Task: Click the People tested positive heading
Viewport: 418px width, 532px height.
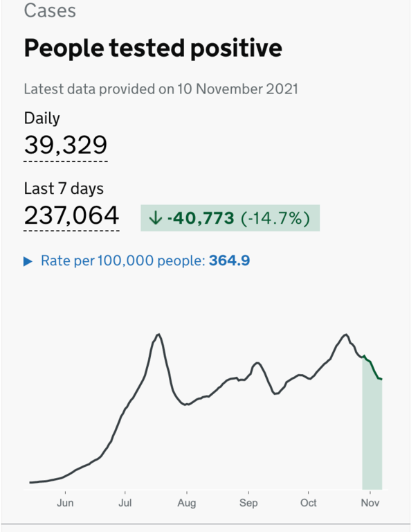Action: [153, 48]
